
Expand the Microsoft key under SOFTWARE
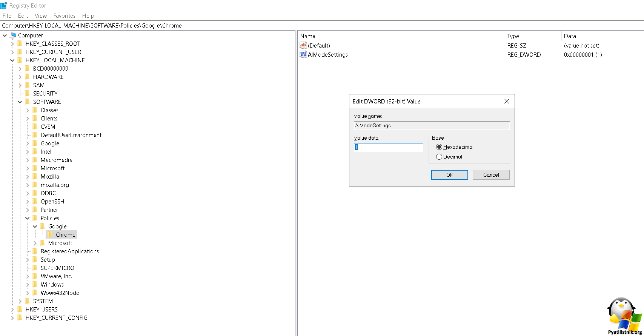pyautogui.click(x=28, y=168)
